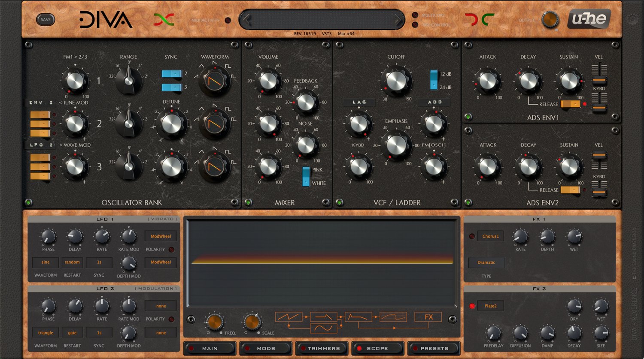Click the sawtooth oscillator block in the signal flow
This screenshot has width=644, height=359.
click(x=289, y=317)
